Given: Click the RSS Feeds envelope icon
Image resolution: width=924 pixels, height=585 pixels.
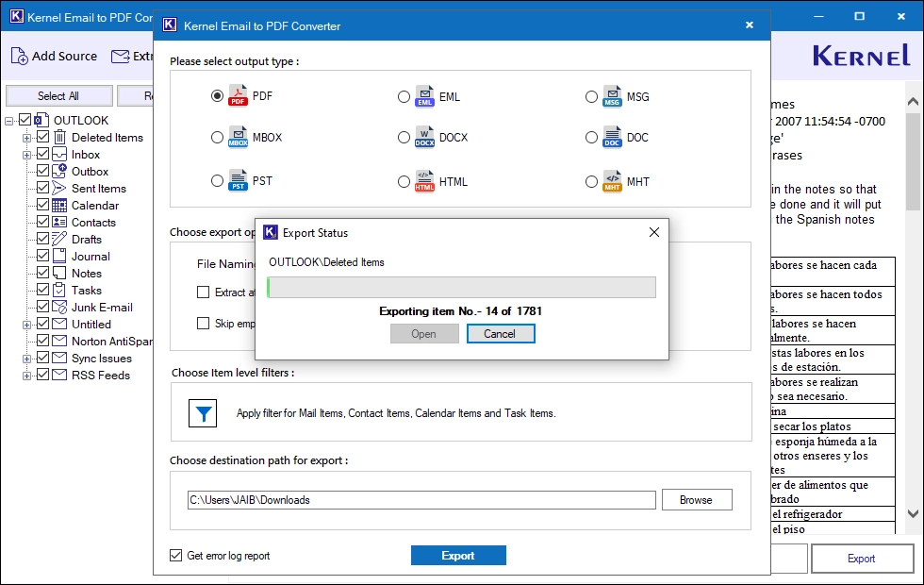Looking at the screenshot, I should point(59,376).
